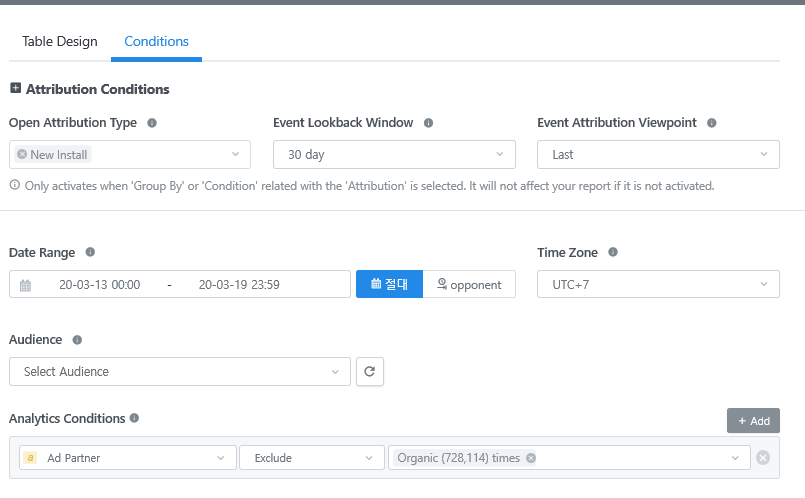
Task: Open the Event Attribution Viewpoint dropdown
Action: [658, 155]
